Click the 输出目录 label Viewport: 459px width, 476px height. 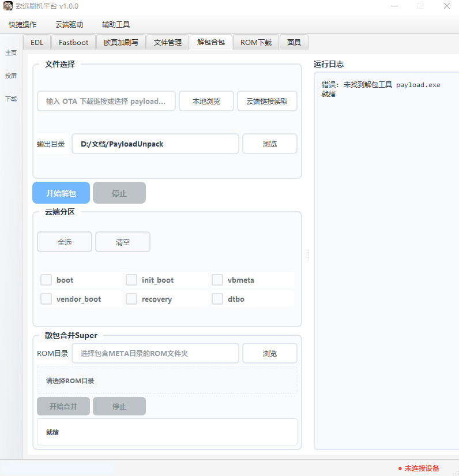coord(51,144)
